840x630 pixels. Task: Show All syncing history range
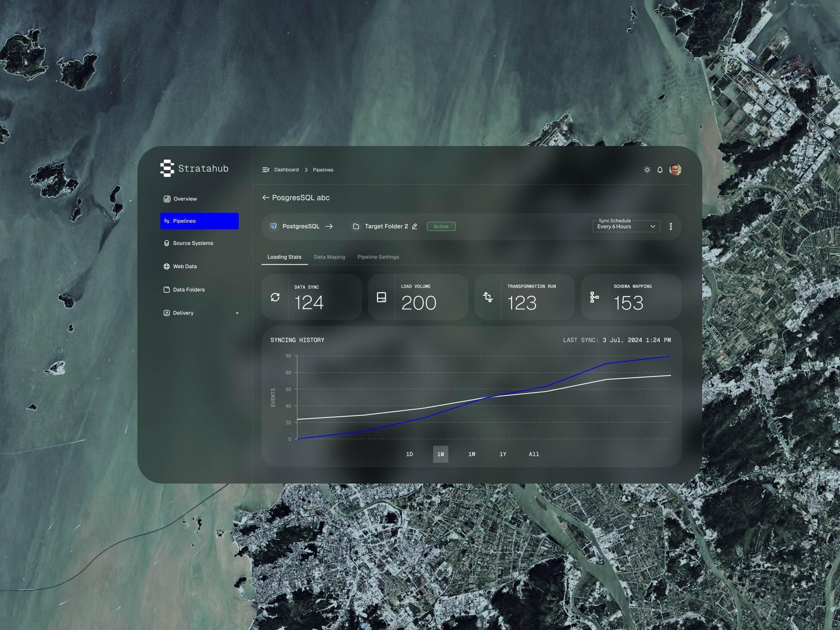tap(534, 454)
